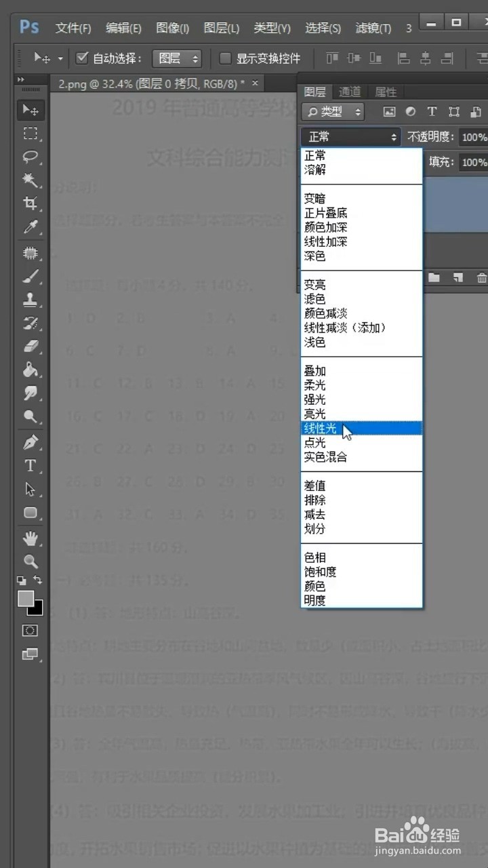Switch to the 属性 tab
This screenshot has width=488, height=868.
click(x=386, y=92)
